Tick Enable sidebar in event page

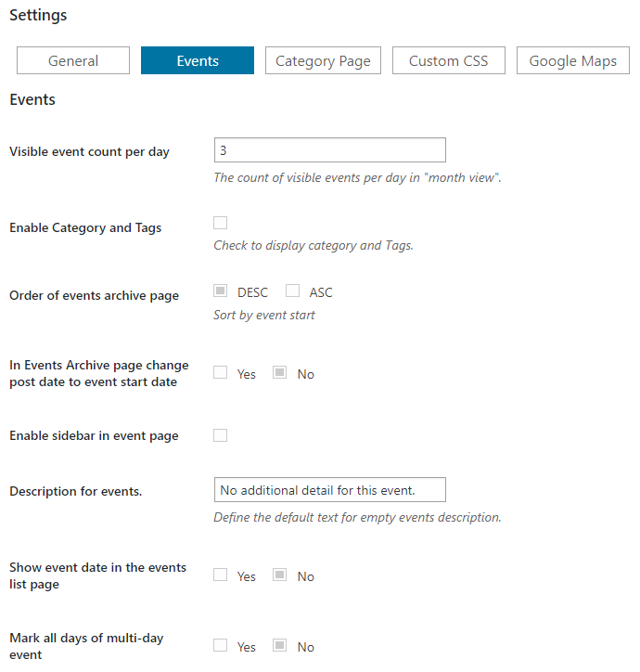220,435
